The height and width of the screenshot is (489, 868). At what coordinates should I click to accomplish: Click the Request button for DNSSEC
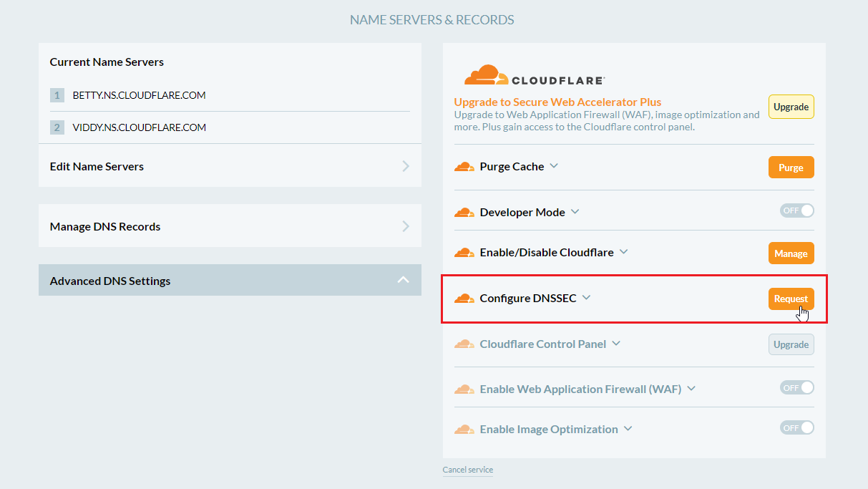pyautogui.click(x=791, y=299)
